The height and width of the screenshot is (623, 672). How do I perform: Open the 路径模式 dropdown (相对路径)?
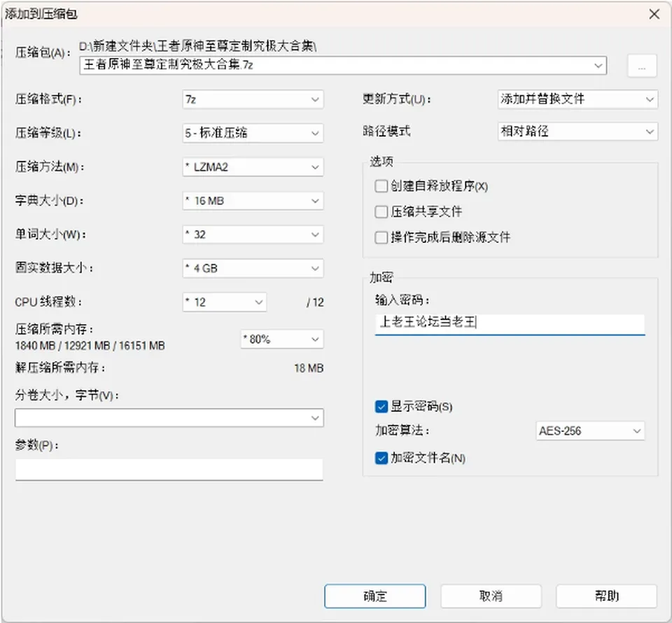pyautogui.click(x=577, y=131)
